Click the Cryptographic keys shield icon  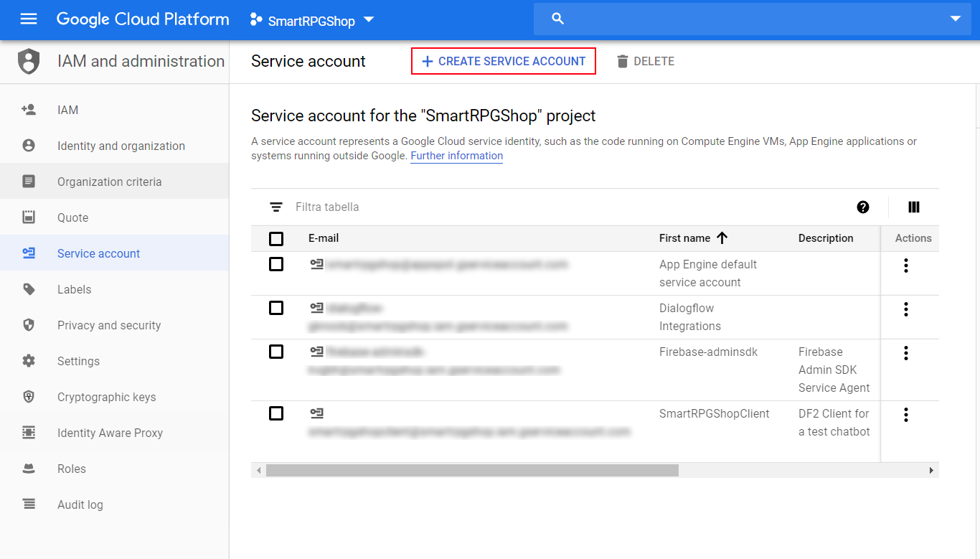[29, 397]
